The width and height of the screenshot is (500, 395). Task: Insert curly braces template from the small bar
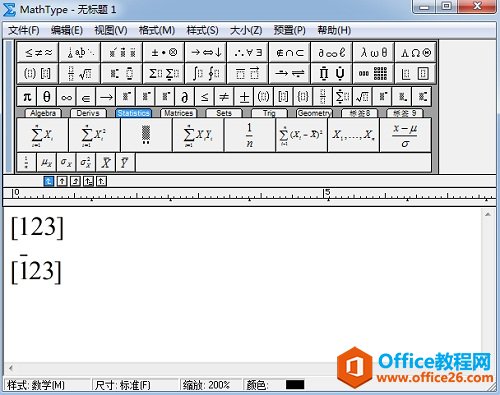pos(303,97)
